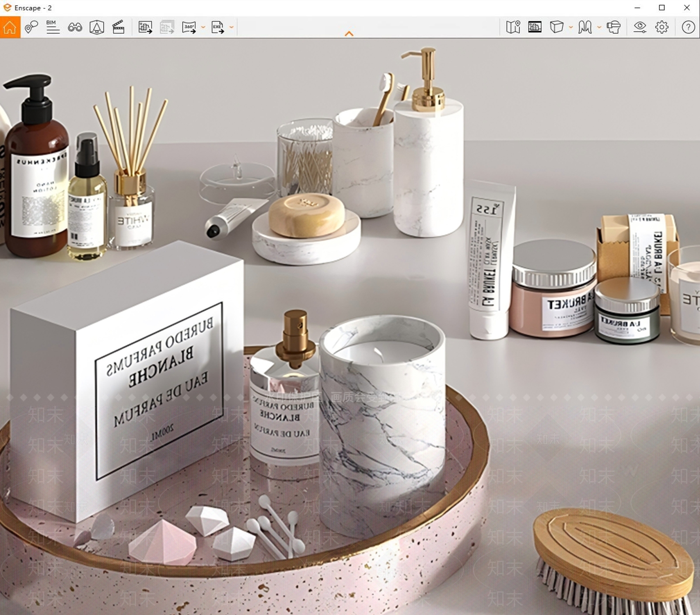Screen dimensions: 700x615
Task: Click the walk/fly mode wings icon
Action: pyautogui.click(x=585, y=27)
